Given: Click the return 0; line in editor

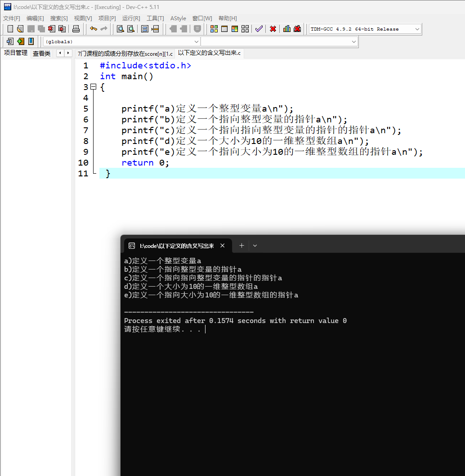Looking at the screenshot, I should pos(145,163).
